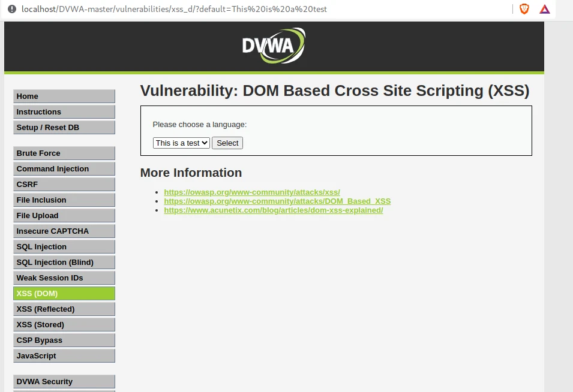
Task: Open DVWA Security settings
Action: click(x=64, y=381)
